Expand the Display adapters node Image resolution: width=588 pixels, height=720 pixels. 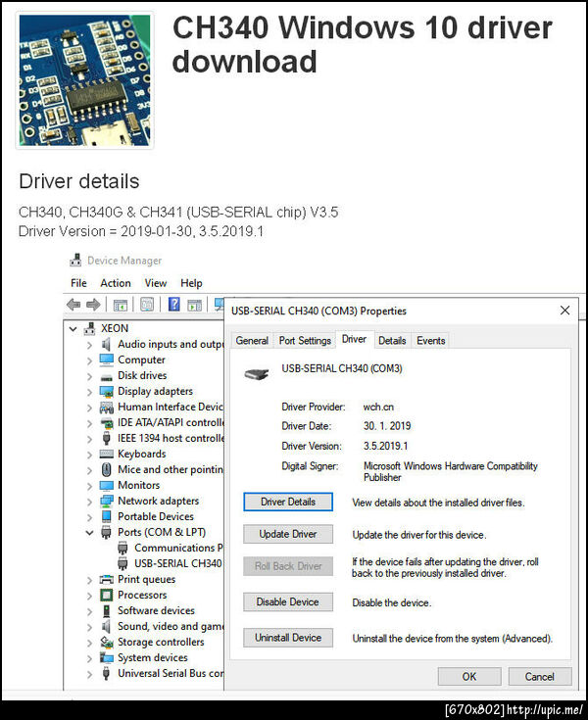point(89,392)
